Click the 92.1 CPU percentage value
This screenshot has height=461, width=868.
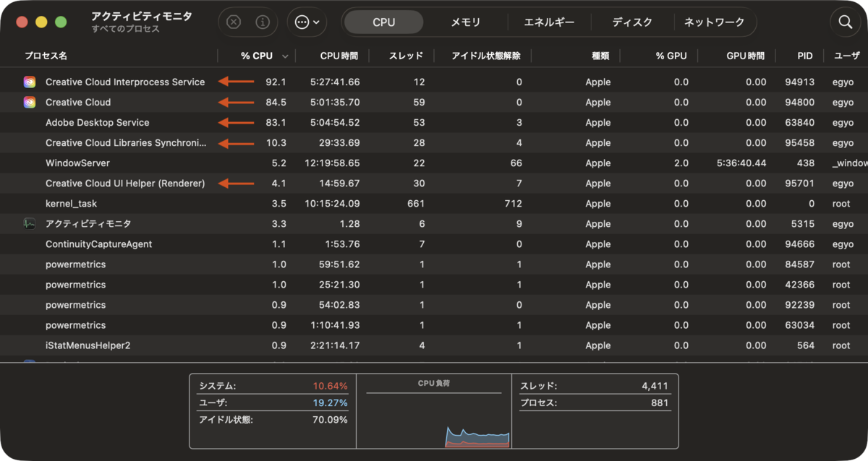coord(276,82)
